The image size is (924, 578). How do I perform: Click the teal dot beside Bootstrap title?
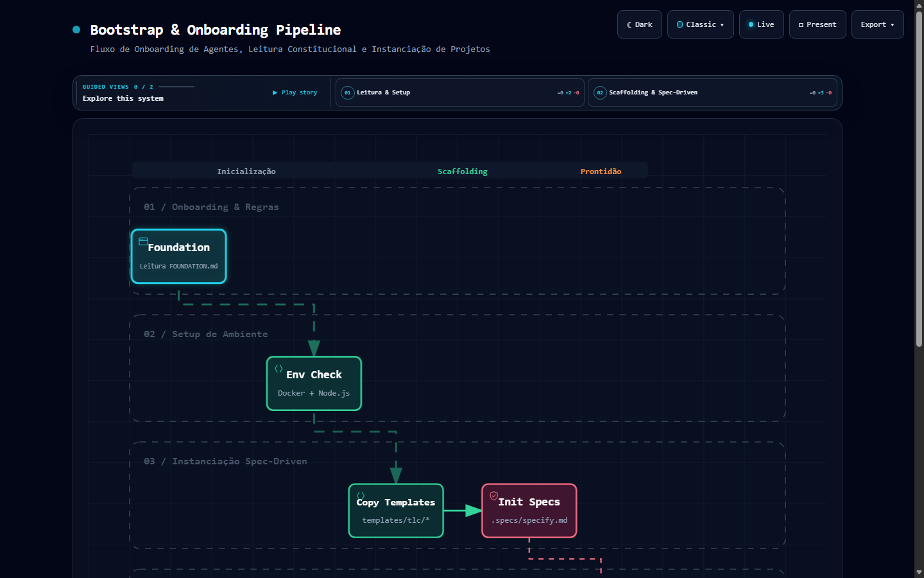[76, 30]
